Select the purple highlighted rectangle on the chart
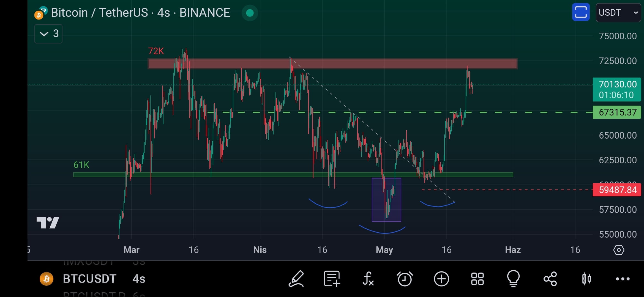This screenshot has width=644, height=297. 386,200
